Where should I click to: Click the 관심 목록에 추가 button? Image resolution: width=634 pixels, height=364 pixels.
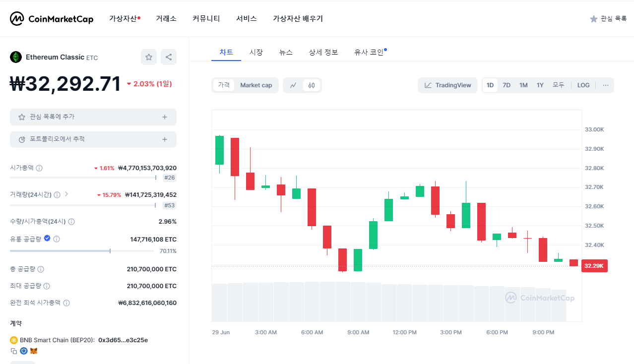point(93,117)
